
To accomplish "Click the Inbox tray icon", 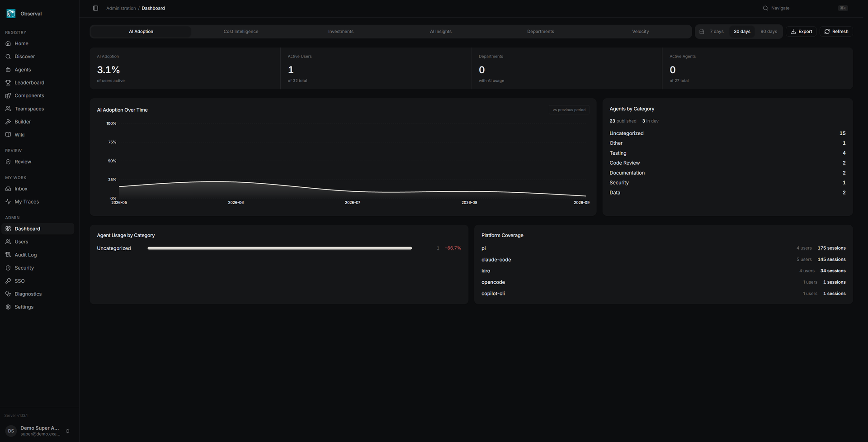I will point(8,189).
